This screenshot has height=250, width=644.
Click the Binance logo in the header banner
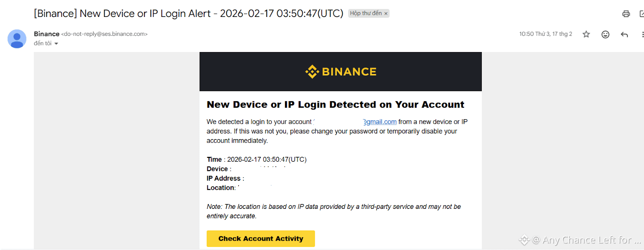(x=341, y=72)
